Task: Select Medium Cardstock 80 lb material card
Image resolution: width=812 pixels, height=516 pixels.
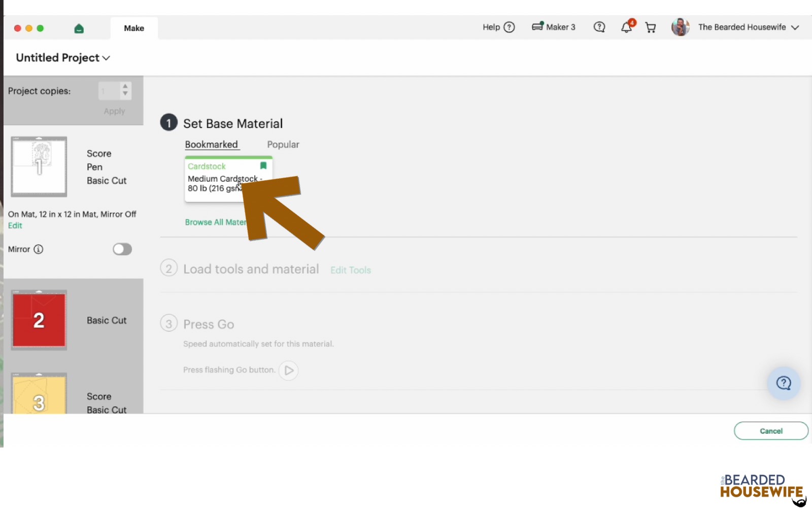Action: pyautogui.click(x=228, y=179)
